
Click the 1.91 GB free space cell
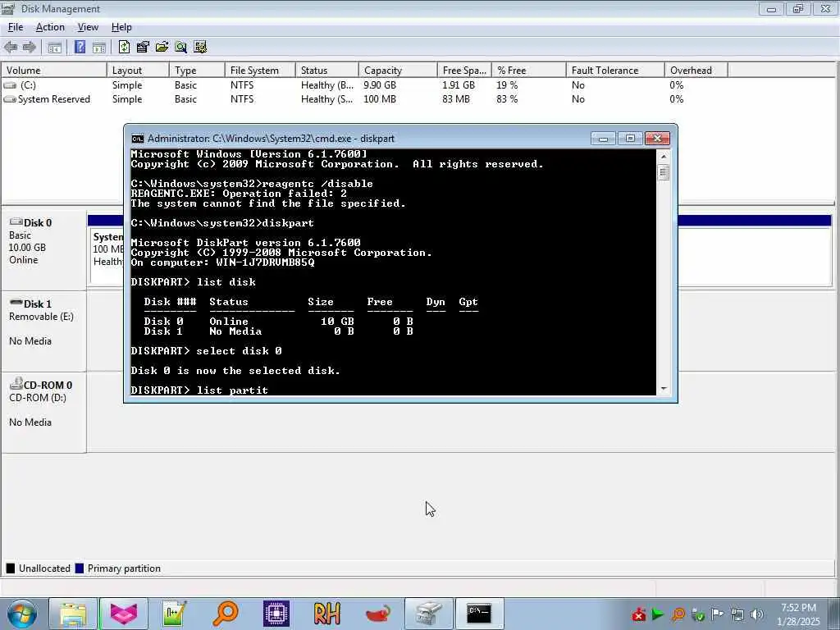tap(459, 85)
